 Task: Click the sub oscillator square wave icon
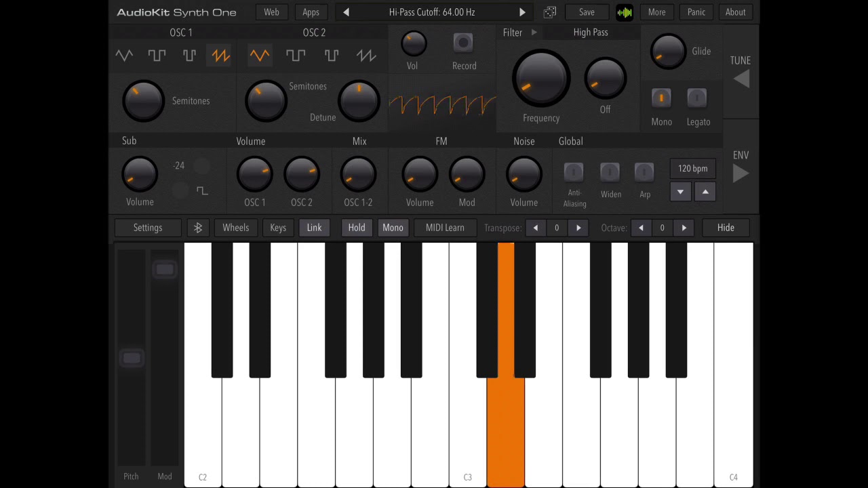pyautogui.click(x=202, y=190)
